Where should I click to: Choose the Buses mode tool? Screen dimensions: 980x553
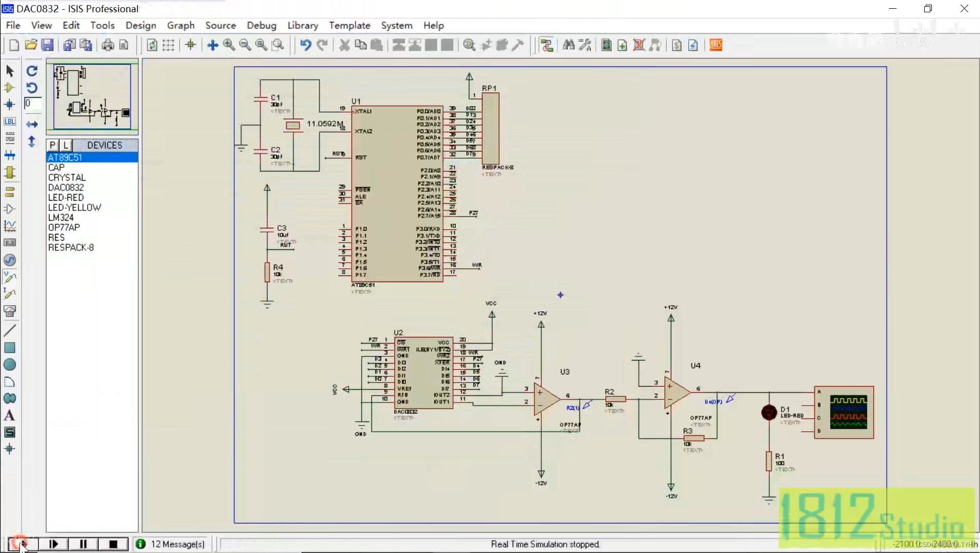[10, 155]
